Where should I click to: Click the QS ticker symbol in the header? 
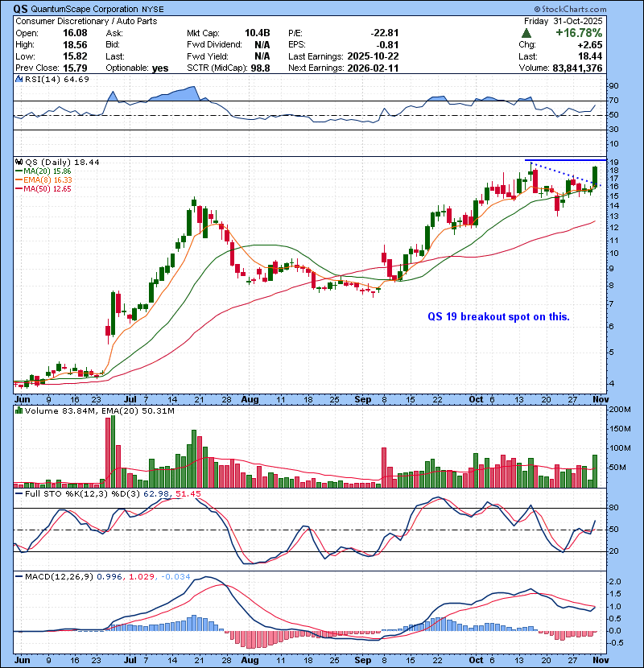tap(20, 9)
